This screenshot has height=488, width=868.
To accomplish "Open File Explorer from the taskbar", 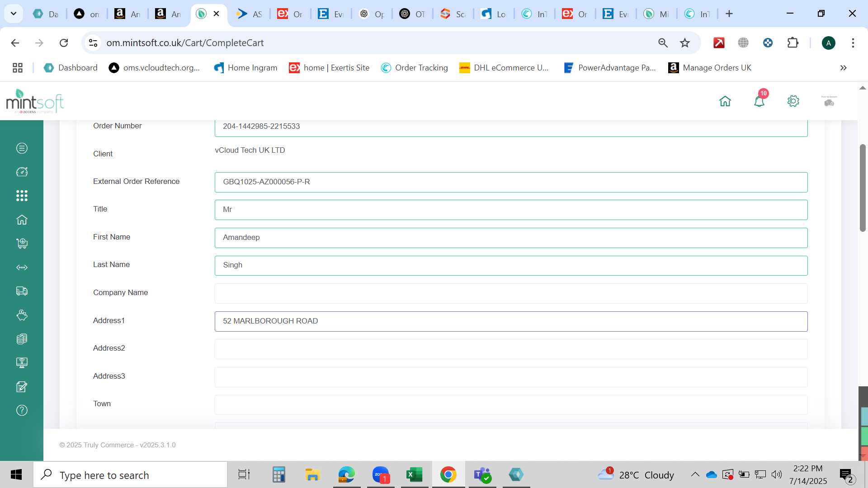I will coord(312,475).
